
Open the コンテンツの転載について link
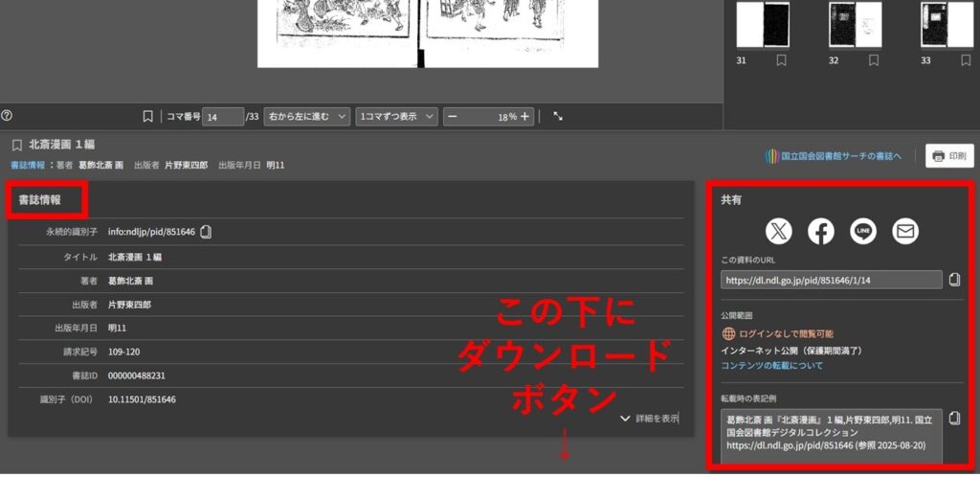click(771, 366)
